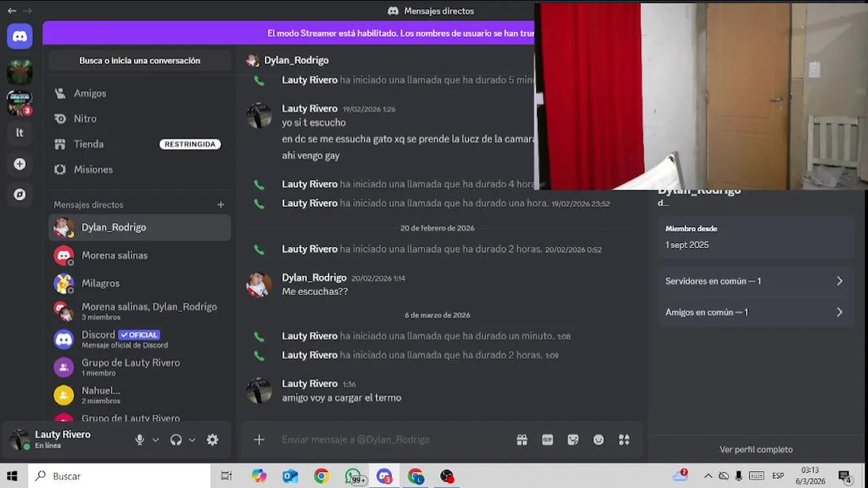Click Dylan_Rodrigo avatar on 'Me escuchas??' message
The height and width of the screenshot is (488, 868).
coord(259,285)
